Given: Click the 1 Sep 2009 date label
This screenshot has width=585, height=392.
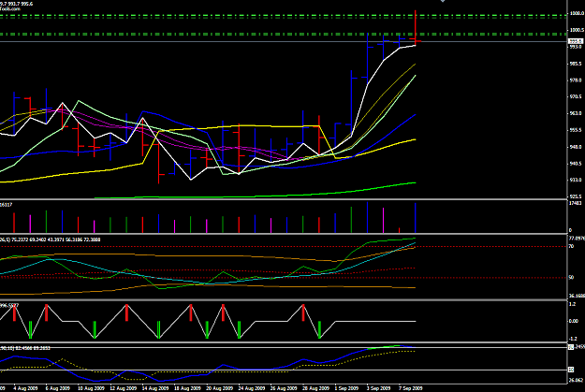Looking at the screenshot, I should (346, 388).
